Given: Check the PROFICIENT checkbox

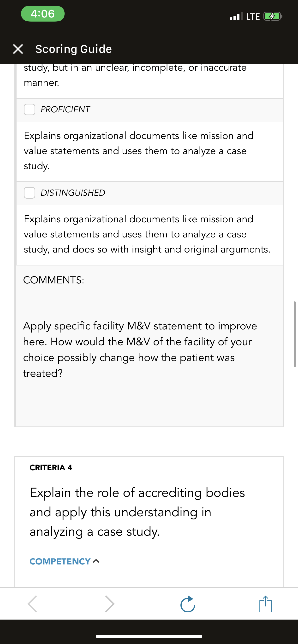Looking at the screenshot, I should coord(30,109).
